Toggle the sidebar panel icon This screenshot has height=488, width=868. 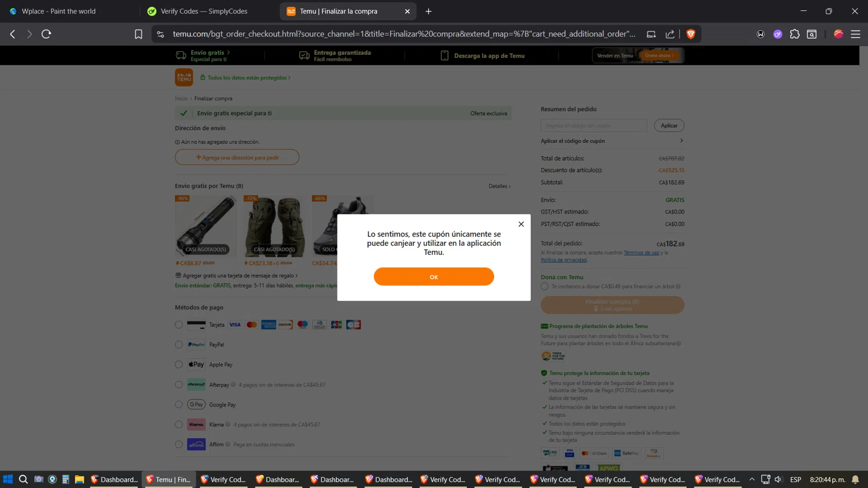812,34
